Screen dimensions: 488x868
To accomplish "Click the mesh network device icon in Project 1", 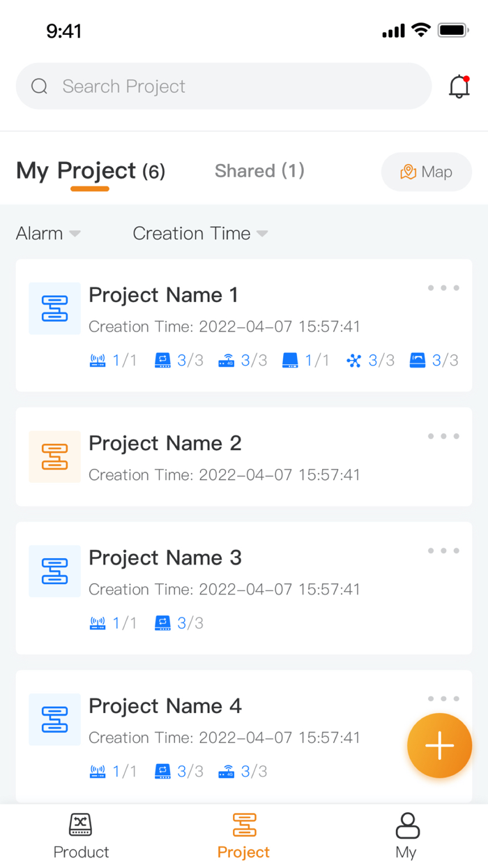I will 354,361.
